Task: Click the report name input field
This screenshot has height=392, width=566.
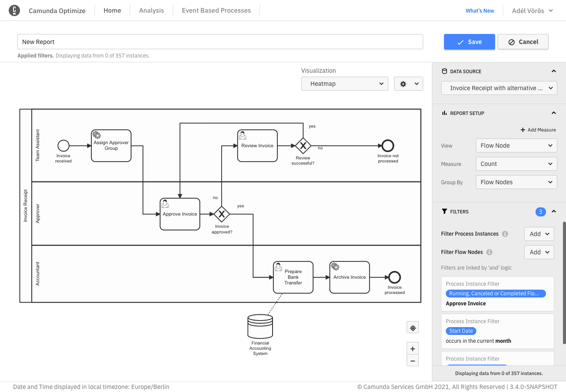Action: [x=220, y=42]
